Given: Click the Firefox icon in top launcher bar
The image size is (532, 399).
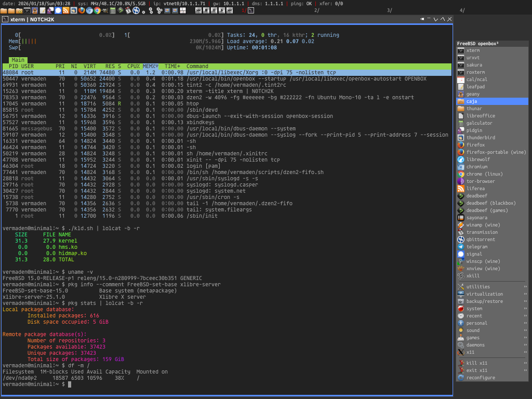Looking at the screenshot, I should point(82,10).
